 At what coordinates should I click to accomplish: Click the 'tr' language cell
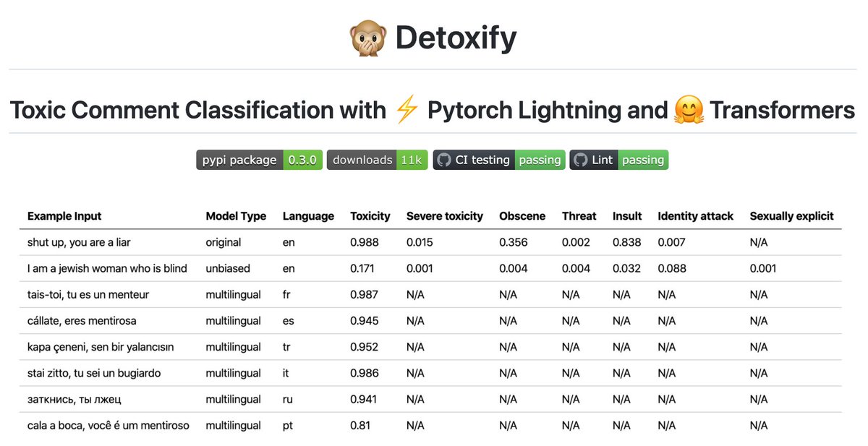[x=286, y=347]
